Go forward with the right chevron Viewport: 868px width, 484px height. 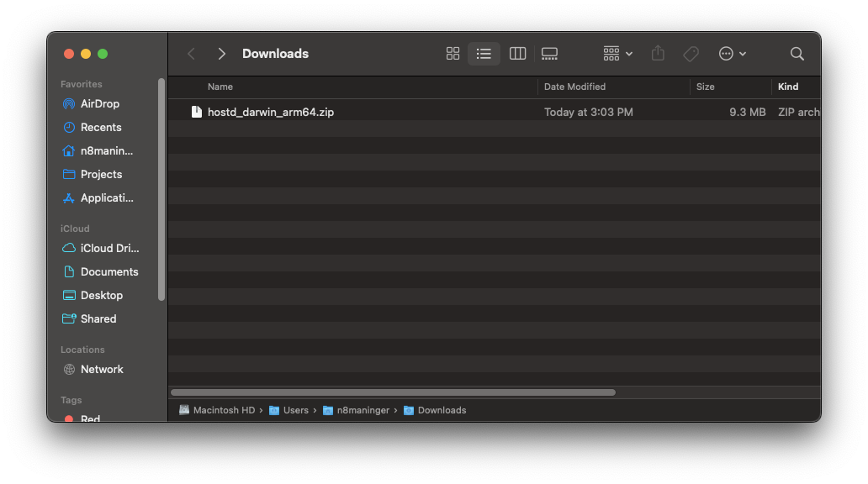pos(221,54)
